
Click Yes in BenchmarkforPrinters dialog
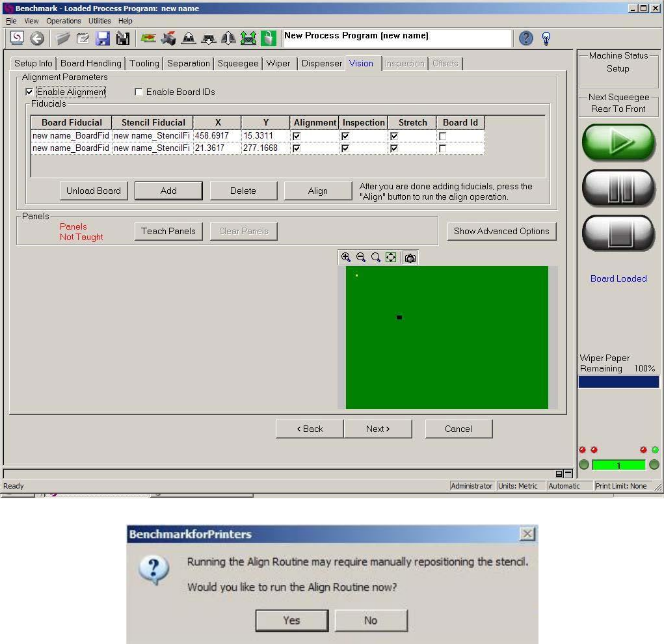[x=292, y=621]
